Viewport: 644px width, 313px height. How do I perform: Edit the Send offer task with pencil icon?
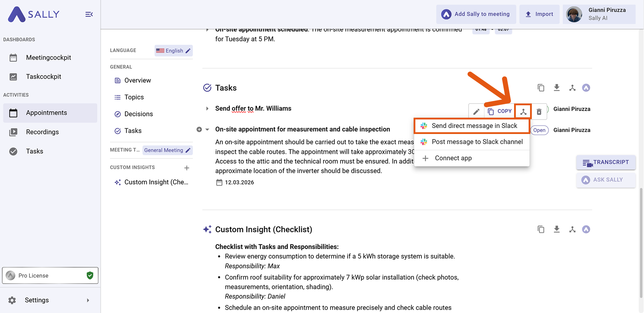(476, 112)
